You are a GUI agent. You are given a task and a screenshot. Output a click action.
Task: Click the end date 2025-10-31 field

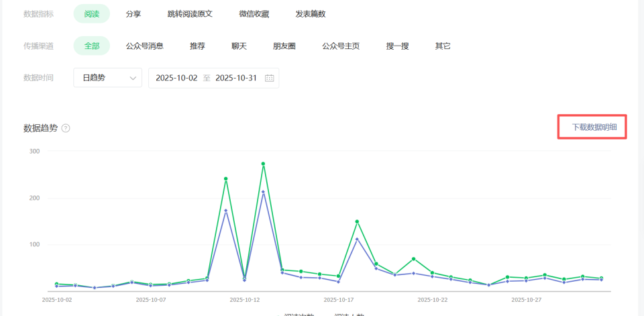point(236,78)
